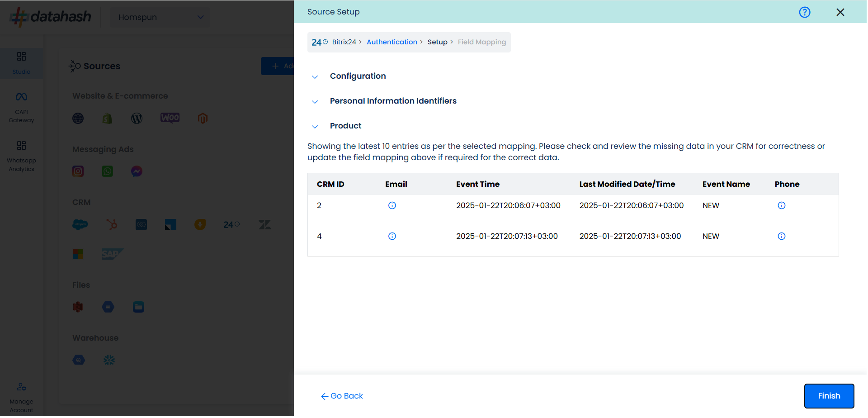Viewport: 868px width, 418px height.
Task: Select the Setup breadcrumb step
Action: pos(437,42)
